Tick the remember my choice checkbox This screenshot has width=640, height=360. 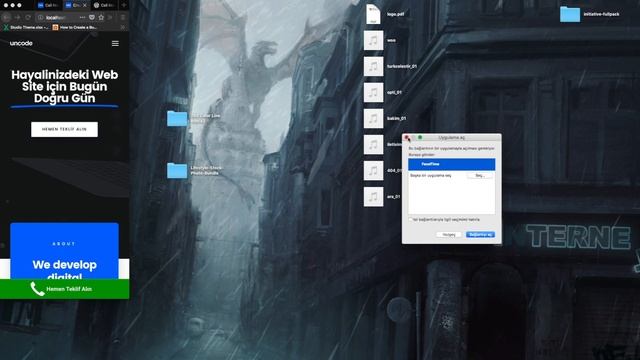pyautogui.click(x=411, y=220)
